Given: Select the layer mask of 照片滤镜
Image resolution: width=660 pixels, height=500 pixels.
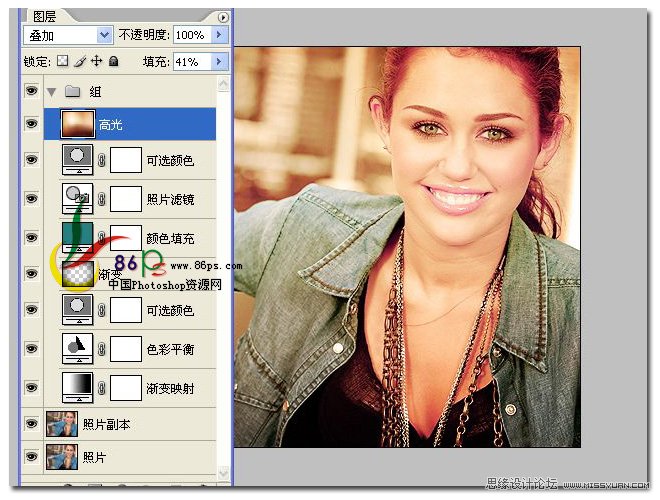Looking at the screenshot, I should pos(126,199).
